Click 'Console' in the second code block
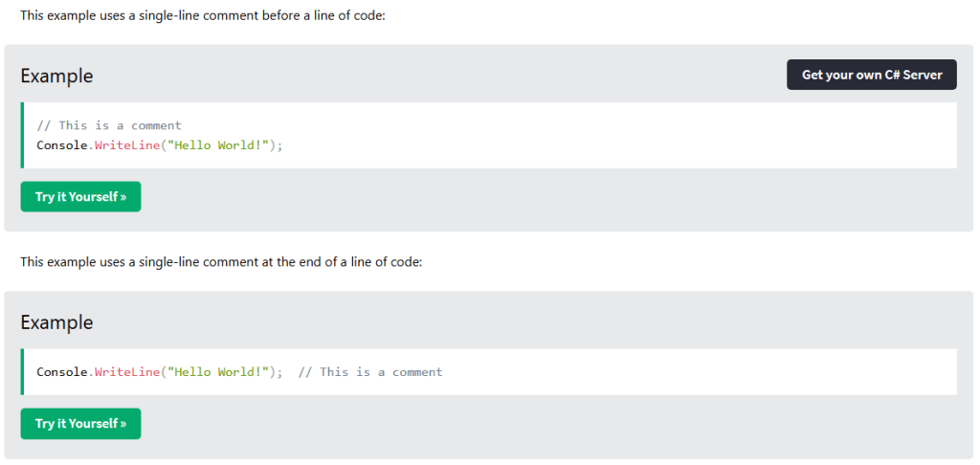Image resolution: width=980 pixels, height=465 pixels. click(x=61, y=371)
